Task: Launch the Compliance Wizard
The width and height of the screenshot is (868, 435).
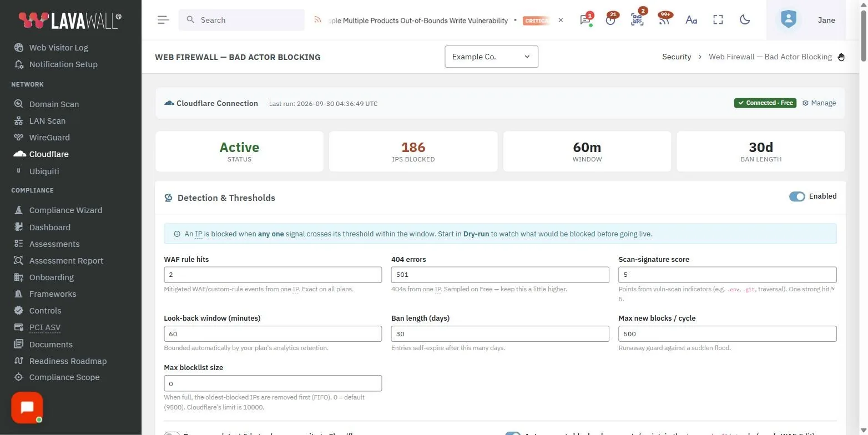Action: (x=65, y=210)
